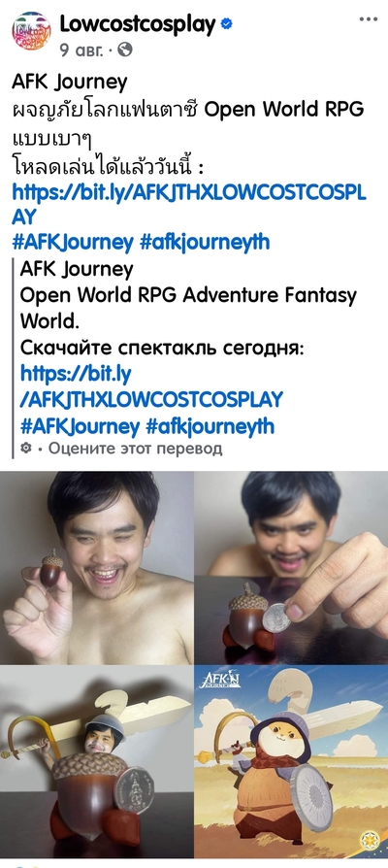Open the #AFKJourney hashtag in the original post
This screenshot has height=868, width=388.
[x=73, y=242]
